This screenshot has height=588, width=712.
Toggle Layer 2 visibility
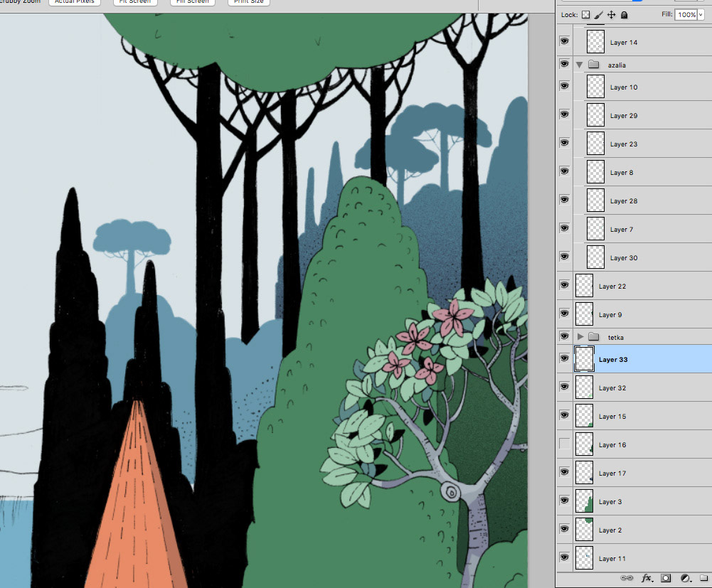point(565,529)
